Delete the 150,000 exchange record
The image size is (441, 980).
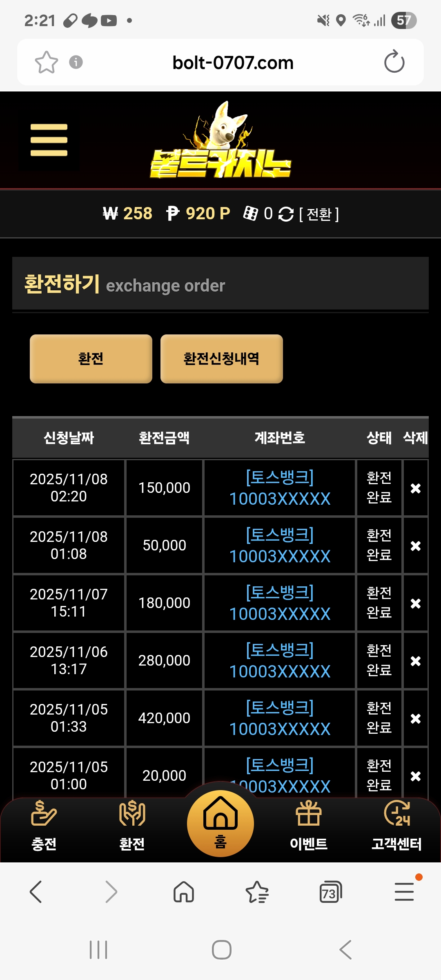coord(415,488)
